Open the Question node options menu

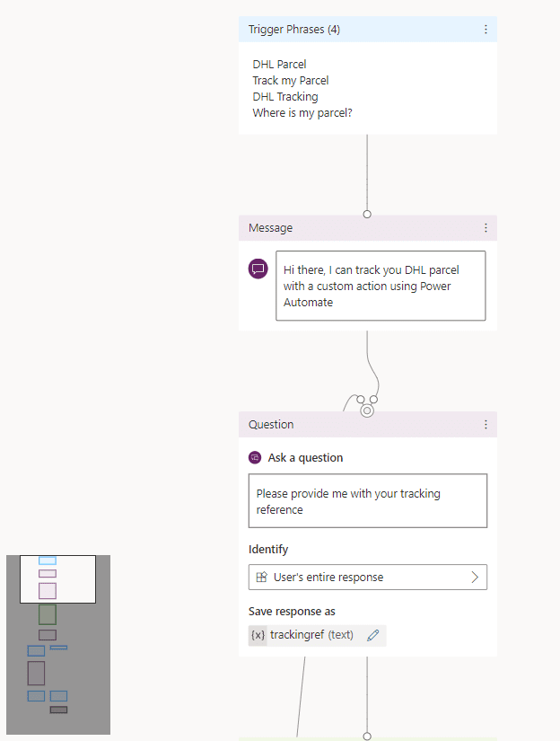(x=486, y=424)
